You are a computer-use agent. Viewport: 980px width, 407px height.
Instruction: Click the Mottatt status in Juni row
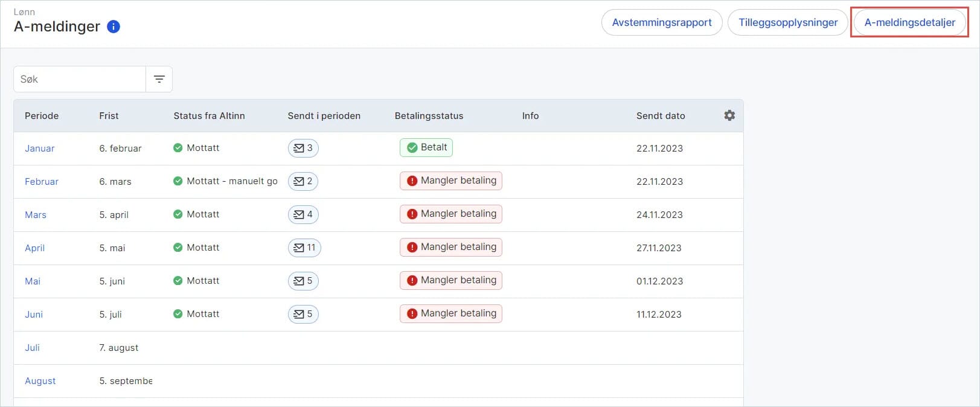pyautogui.click(x=196, y=314)
